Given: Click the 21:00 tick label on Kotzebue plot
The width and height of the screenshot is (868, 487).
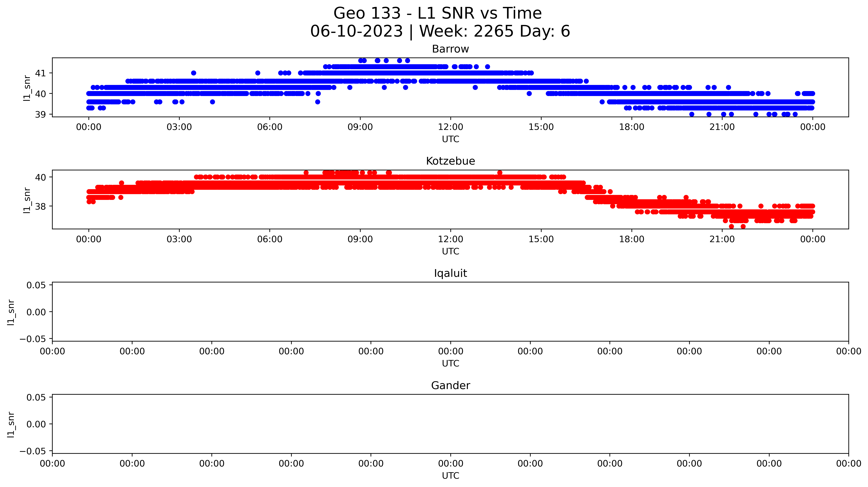Looking at the screenshot, I should [x=722, y=239].
